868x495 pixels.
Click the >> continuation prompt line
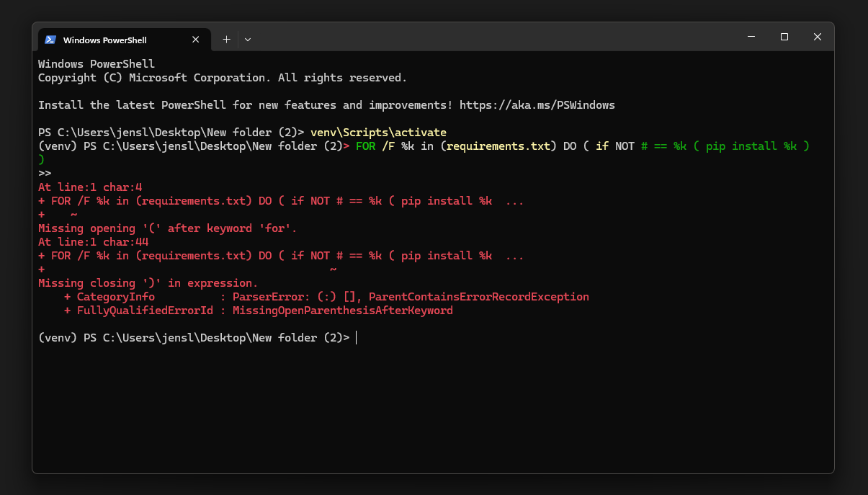[45, 174]
